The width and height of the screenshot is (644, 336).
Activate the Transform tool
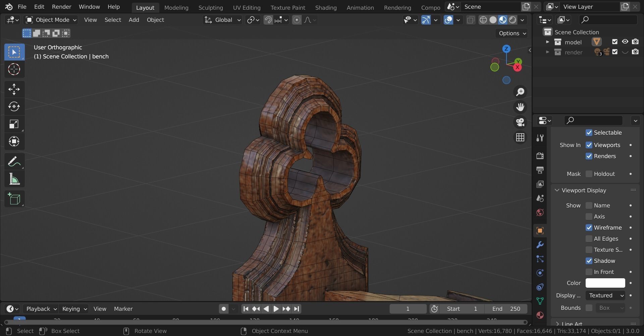point(14,141)
